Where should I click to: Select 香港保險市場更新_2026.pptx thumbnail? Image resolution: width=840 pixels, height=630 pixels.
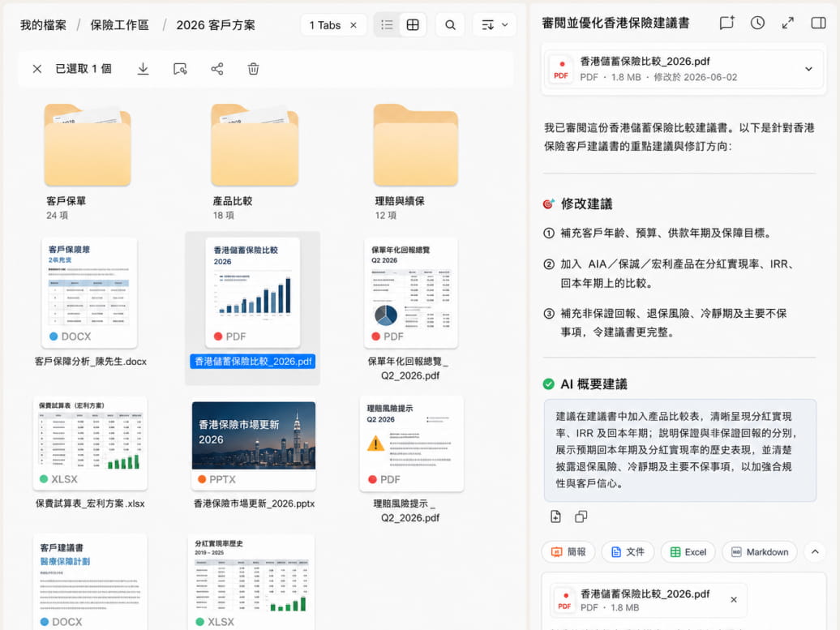click(254, 445)
